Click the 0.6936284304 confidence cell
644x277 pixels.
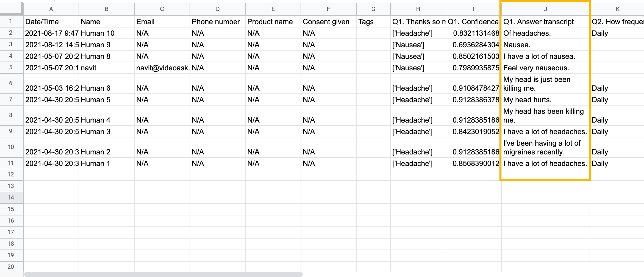tap(473, 45)
